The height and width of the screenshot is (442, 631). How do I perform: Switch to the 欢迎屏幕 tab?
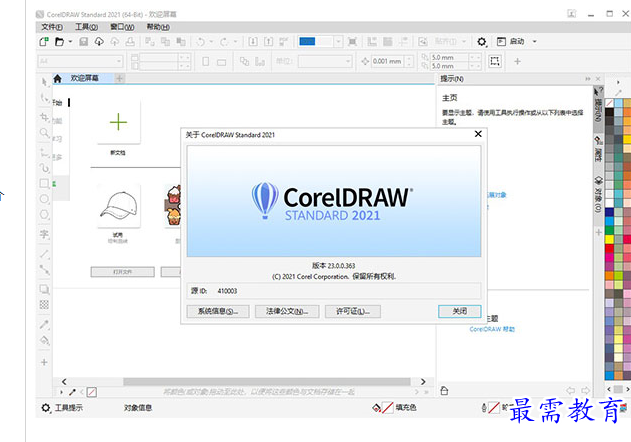85,78
